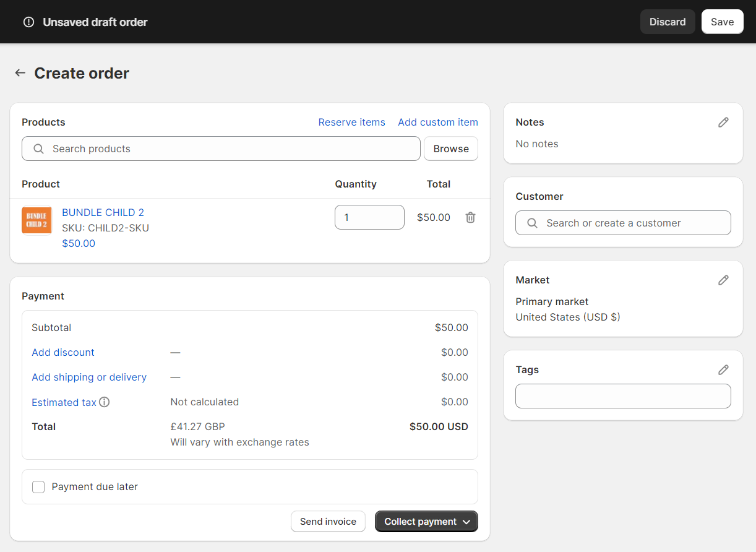Click the magnifier in the product search bar

pyautogui.click(x=38, y=149)
